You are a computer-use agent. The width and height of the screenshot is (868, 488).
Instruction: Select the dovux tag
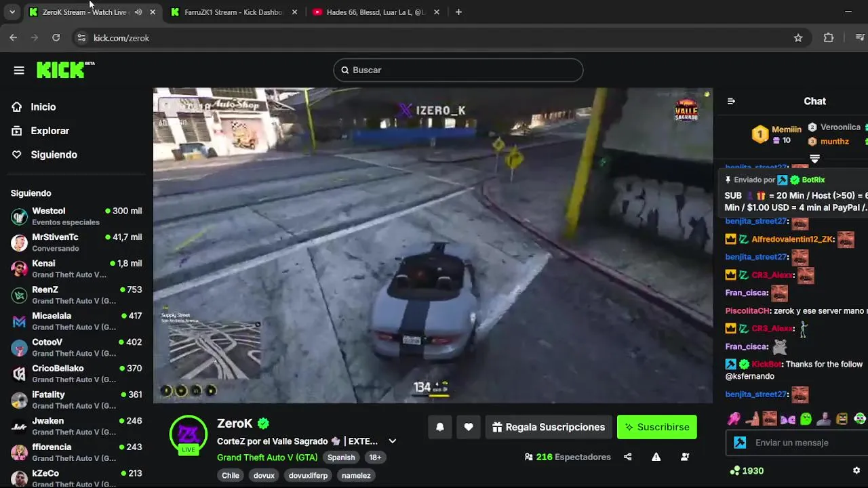pyautogui.click(x=264, y=475)
